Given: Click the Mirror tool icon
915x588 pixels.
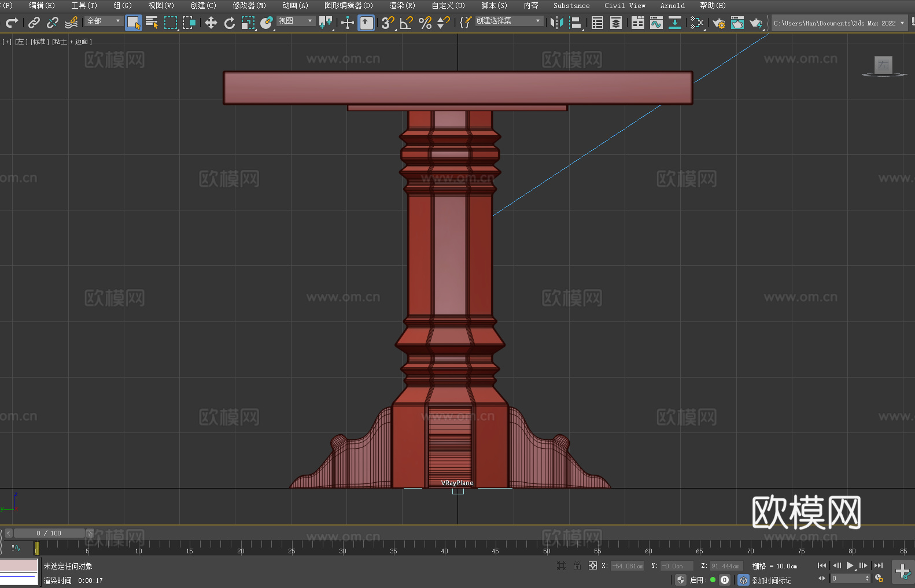Looking at the screenshot, I should [557, 23].
